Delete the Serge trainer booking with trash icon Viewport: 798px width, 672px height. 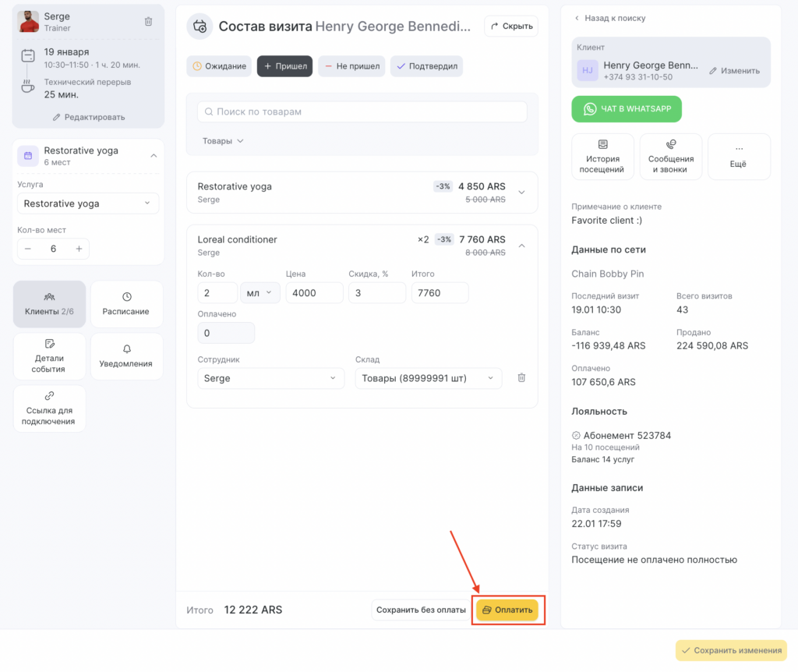point(148,22)
